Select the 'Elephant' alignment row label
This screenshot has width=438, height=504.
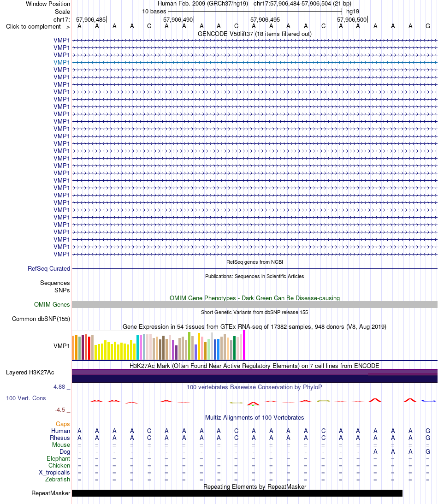pyautogui.click(x=58, y=458)
